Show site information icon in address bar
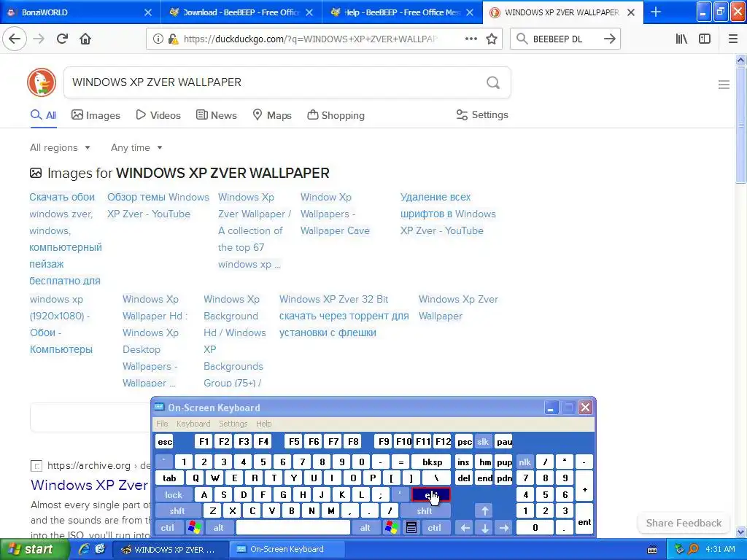Screen dimensions: 747x560 158,39
